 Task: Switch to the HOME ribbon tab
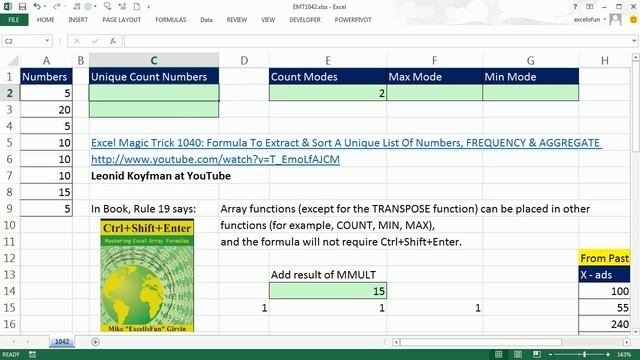pos(45,20)
